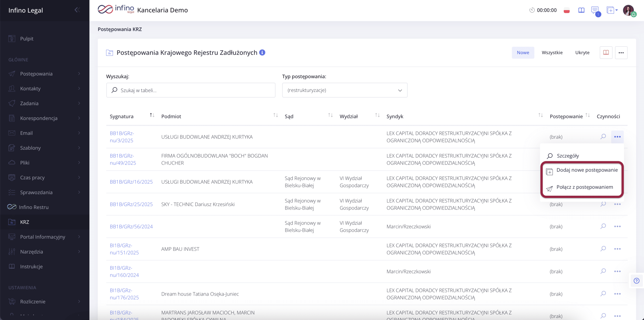Collapse the sidebar with double-chevron icon
Screen dimensions: 644x320
[77, 10]
